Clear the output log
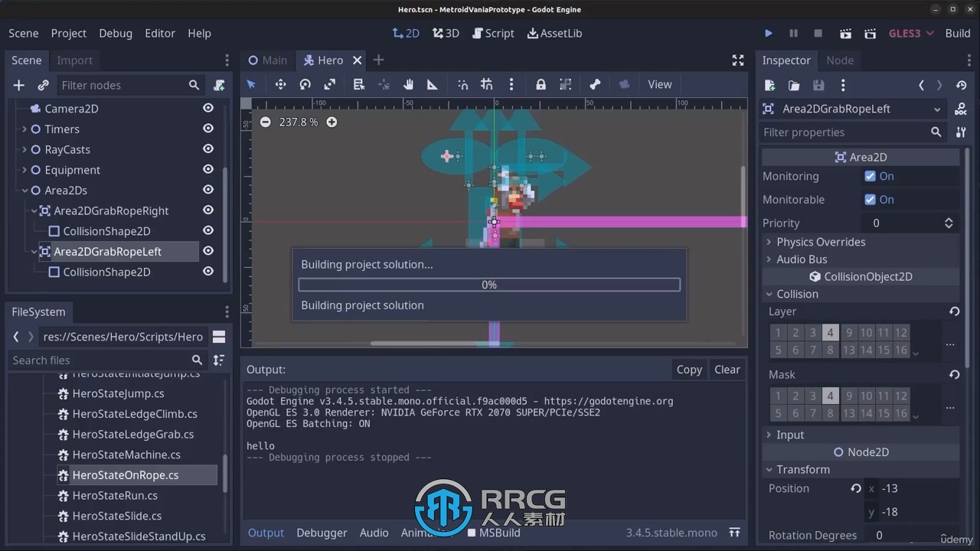Viewport: 980px width, 551px height. pos(727,369)
